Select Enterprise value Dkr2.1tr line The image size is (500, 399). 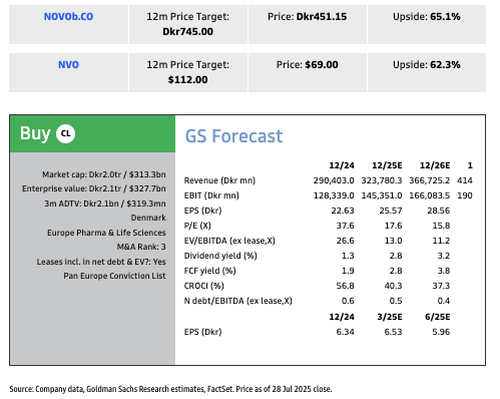[94, 189]
